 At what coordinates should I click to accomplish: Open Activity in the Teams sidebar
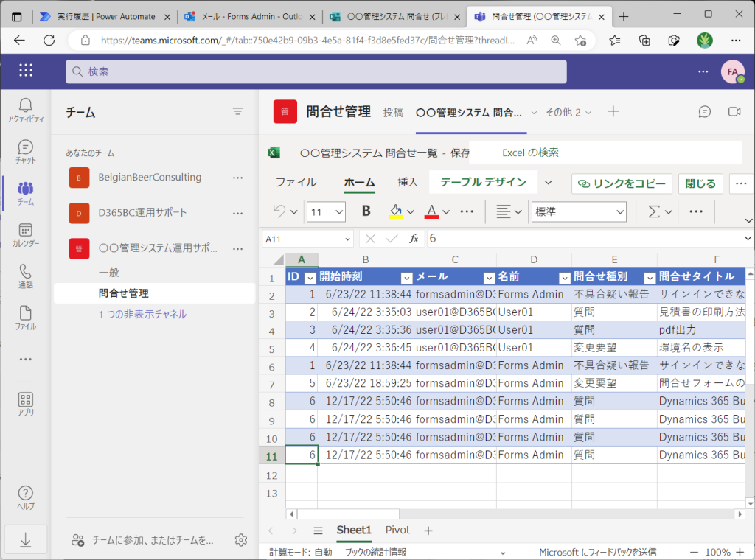[x=26, y=111]
